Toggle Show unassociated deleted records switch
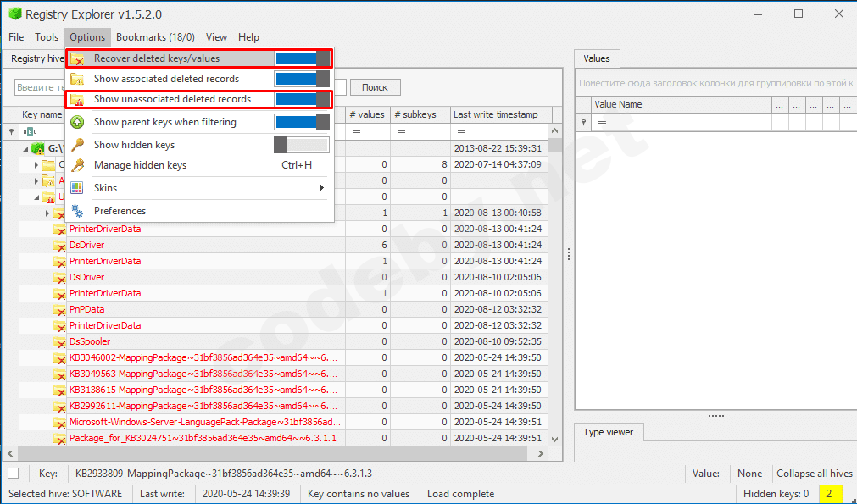The height and width of the screenshot is (504, 857). [x=303, y=99]
